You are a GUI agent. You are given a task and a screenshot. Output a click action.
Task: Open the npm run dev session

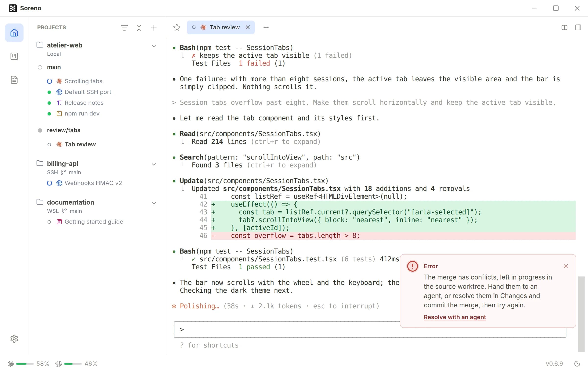pyautogui.click(x=82, y=114)
